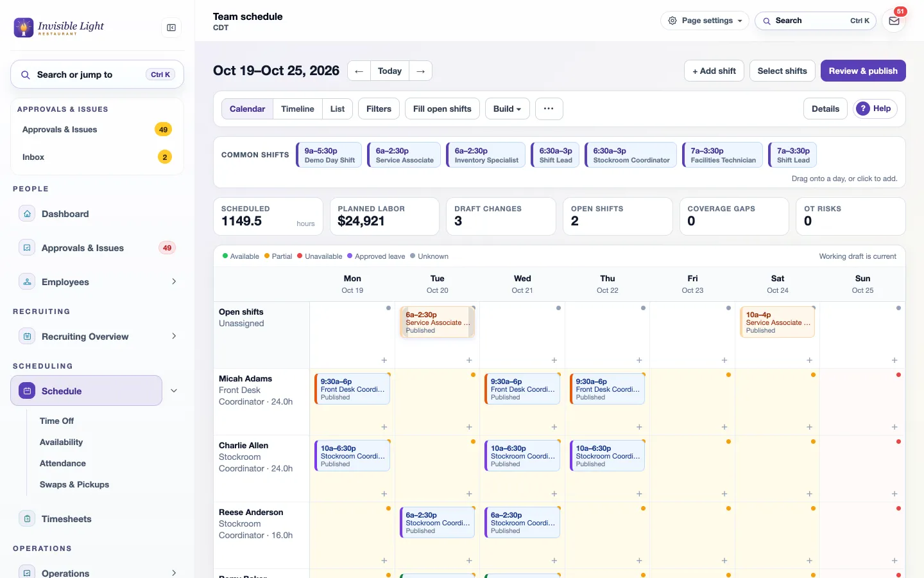Click the Reese Anderson employee name
This screenshot has width=924, height=578.
(251, 512)
